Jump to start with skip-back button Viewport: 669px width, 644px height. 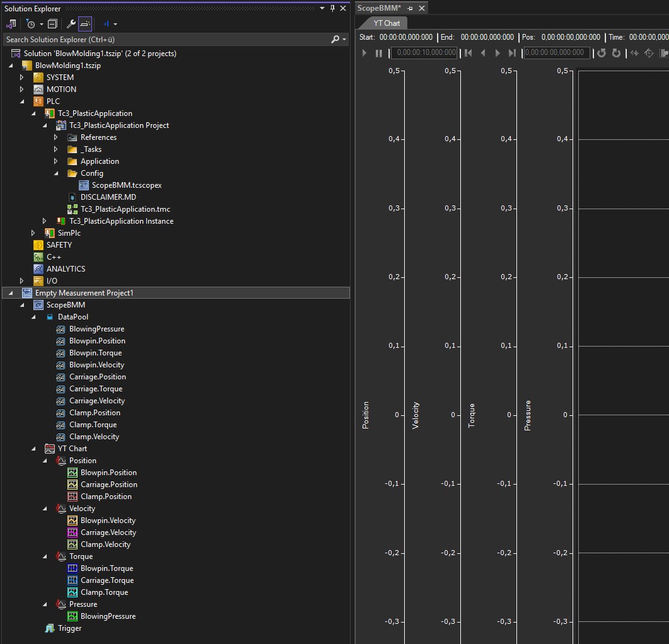pyautogui.click(x=468, y=53)
